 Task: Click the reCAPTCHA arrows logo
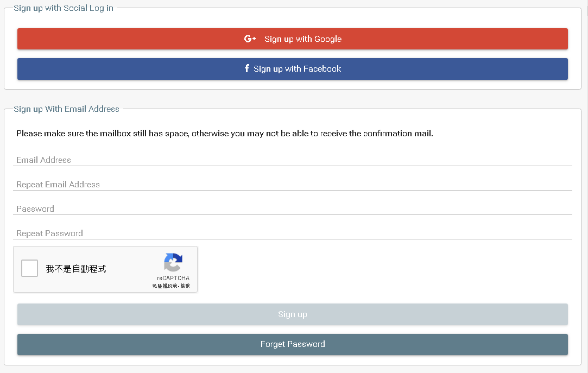point(173,263)
